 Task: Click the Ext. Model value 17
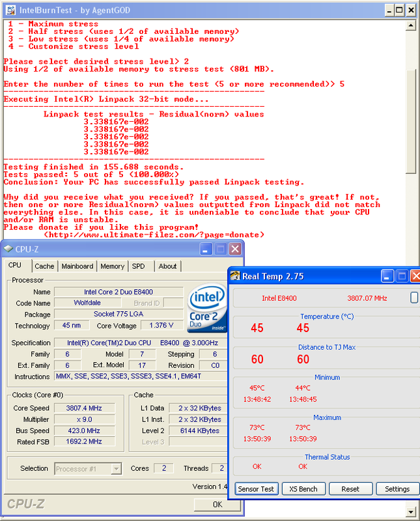[x=142, y=365]
